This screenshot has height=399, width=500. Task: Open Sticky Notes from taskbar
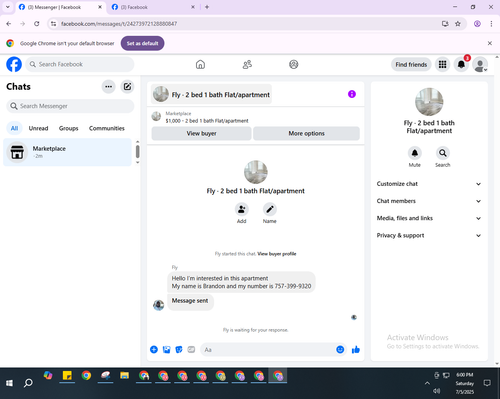(x=67, y=376)
